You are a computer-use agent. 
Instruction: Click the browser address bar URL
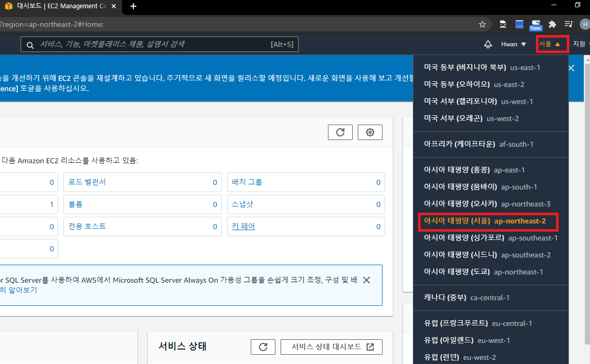click(x=52, y=25)
